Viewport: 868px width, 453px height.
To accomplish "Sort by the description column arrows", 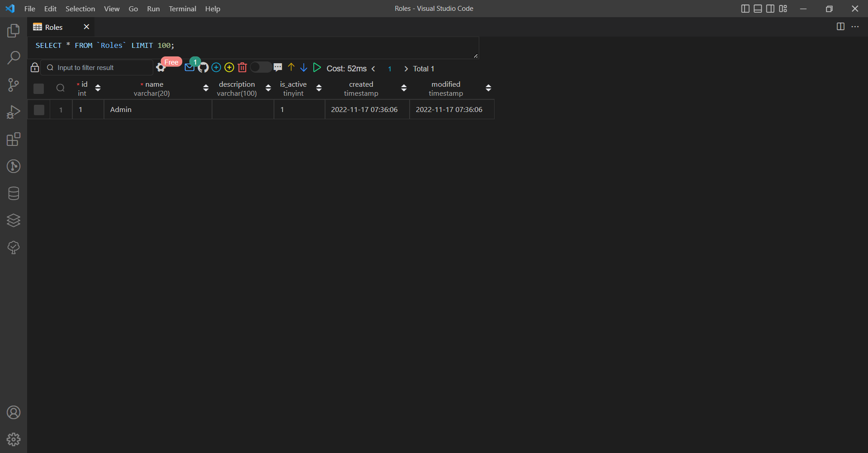I will coord(268,88).
